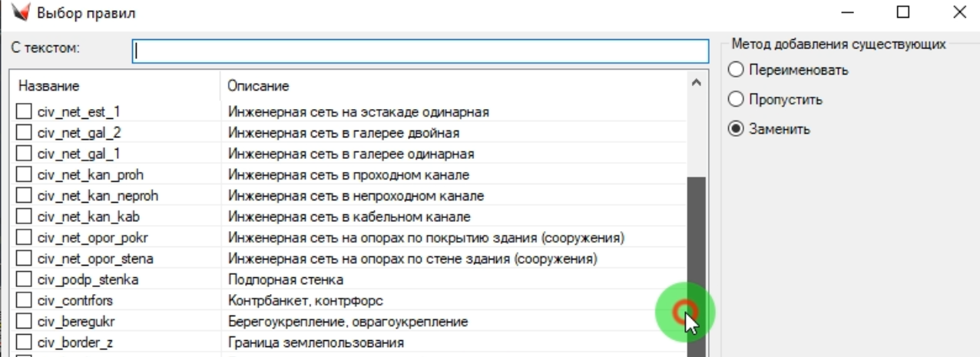Image resolution: width=980 pixels, height=357 pixels.
Task: Sort by the 'Название' column header
Action: [115, 85]
